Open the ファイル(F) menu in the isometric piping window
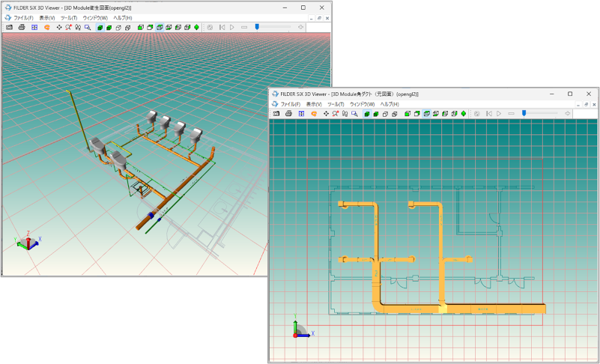Image resolution: width=600 pixels, height=364 pixels. (23, 17)
